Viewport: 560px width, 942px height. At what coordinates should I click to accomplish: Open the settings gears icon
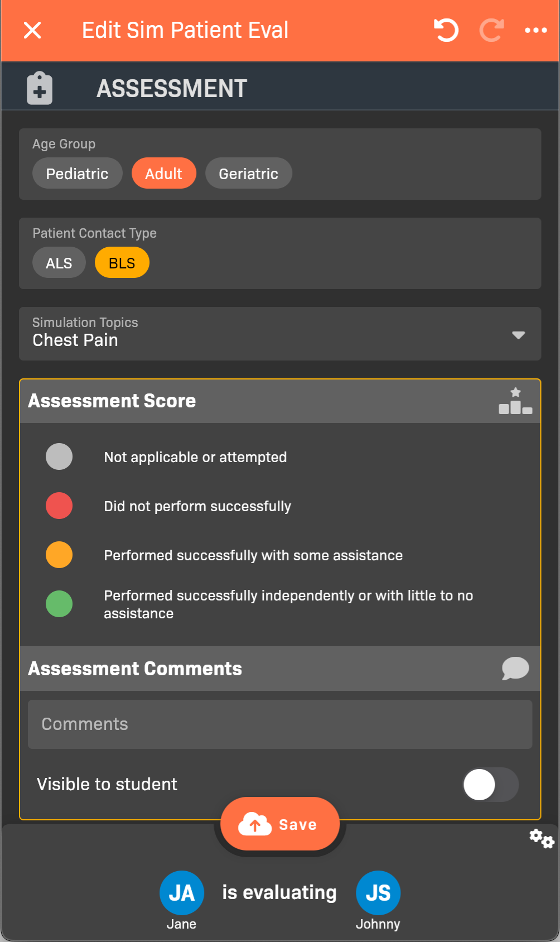coord(542,838)
